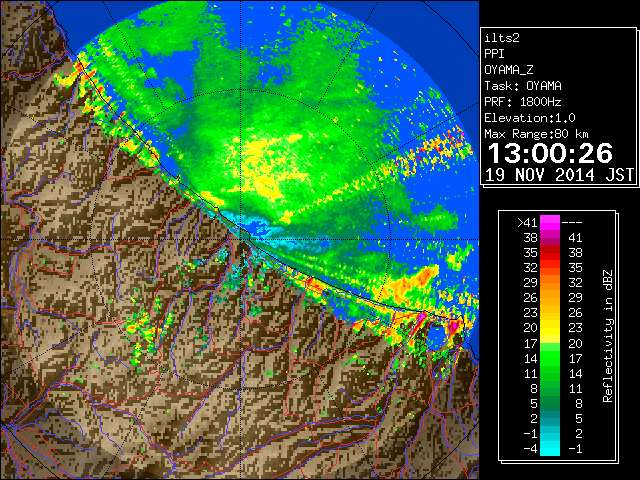Pick the red 35 to 38 legend band
Viewport: 640px width, 480px height.
tap(550, 253)
